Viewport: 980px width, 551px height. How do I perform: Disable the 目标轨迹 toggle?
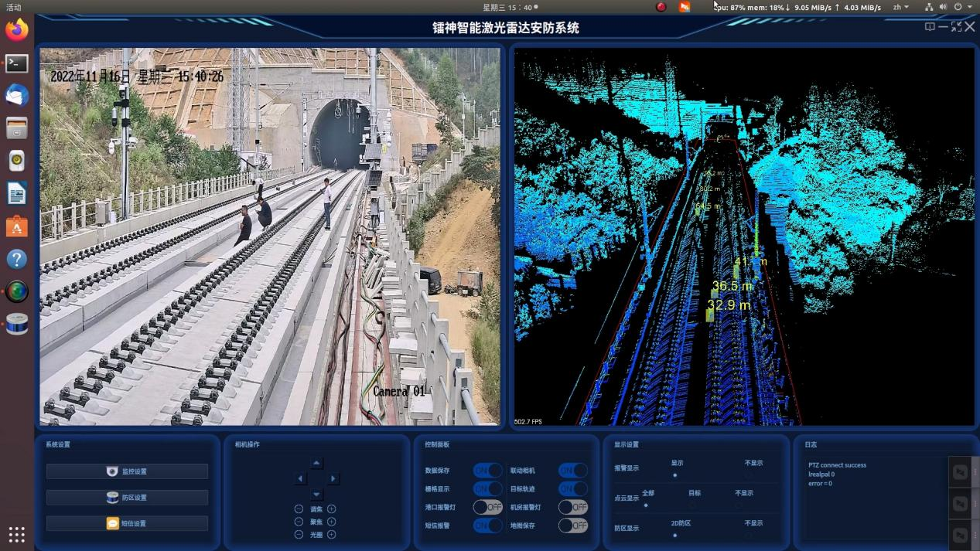572,488
